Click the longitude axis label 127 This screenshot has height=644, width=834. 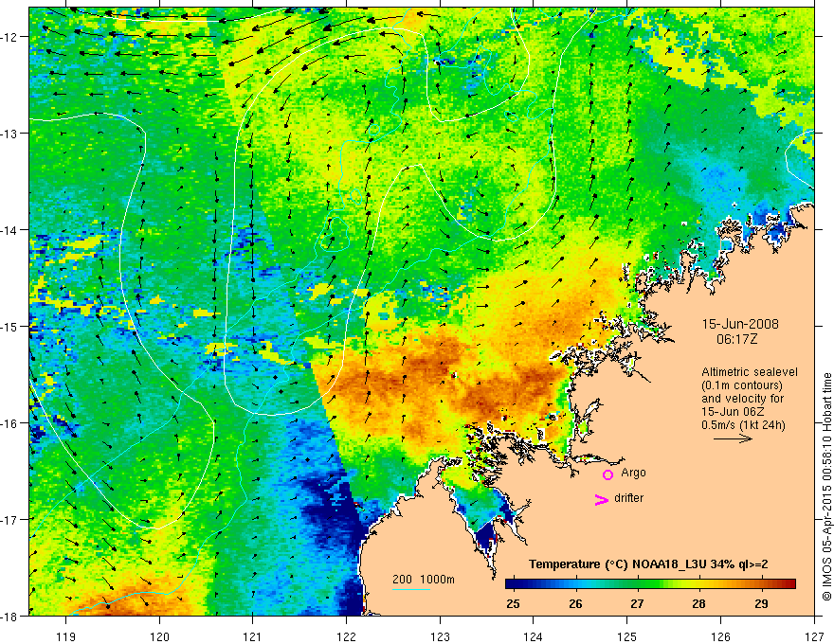click(x=814, y=636)
